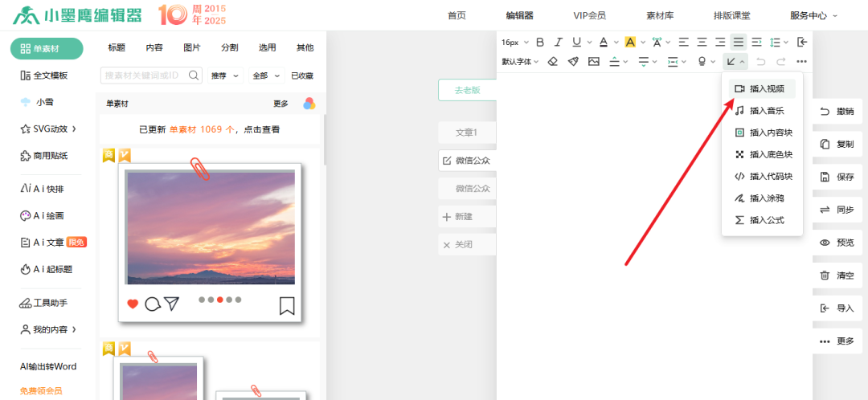868x400 pixels.
Task: Align text center
Action: tap(702, 42)
